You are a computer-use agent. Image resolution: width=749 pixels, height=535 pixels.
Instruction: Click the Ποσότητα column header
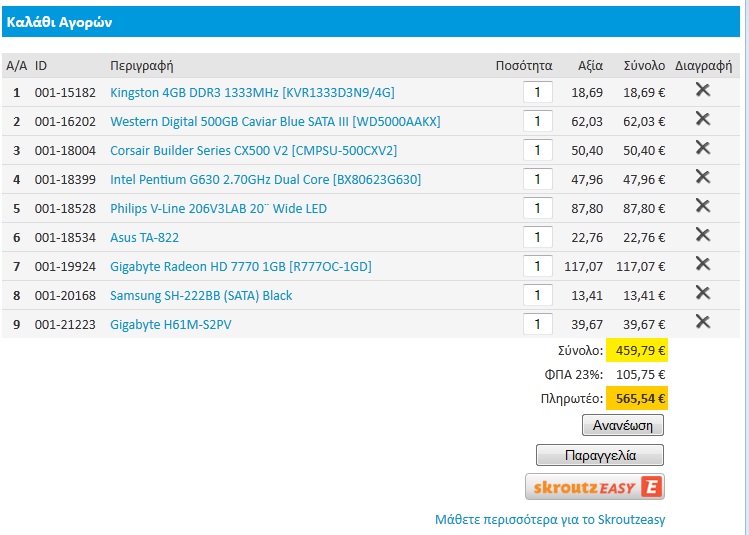click(x=524, y=65)
